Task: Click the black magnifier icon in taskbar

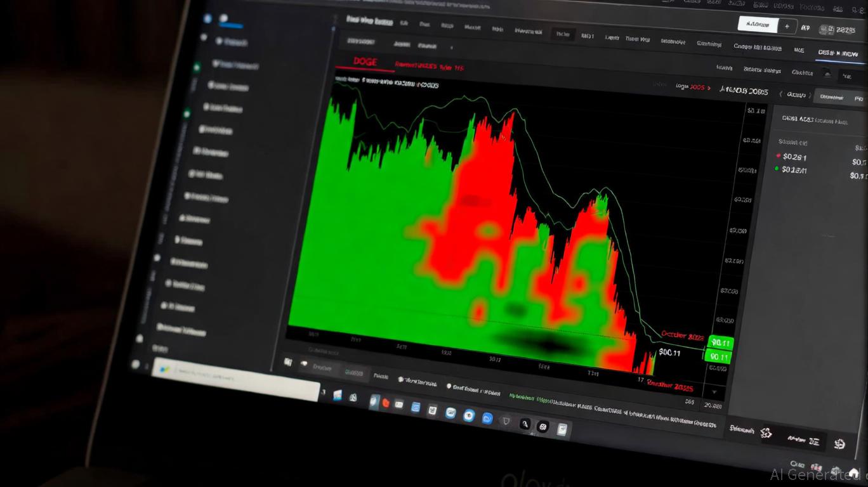Action: click(x=525, y=424)
